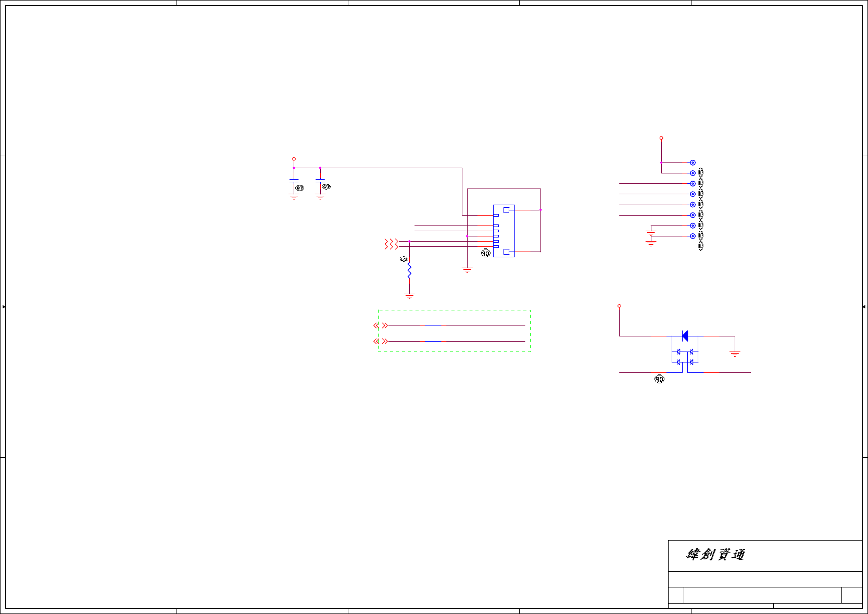Click the red power node above the diode circuit
Viewport: 868px width, 614px height.
pyautogui.click(x=619, y=306)
